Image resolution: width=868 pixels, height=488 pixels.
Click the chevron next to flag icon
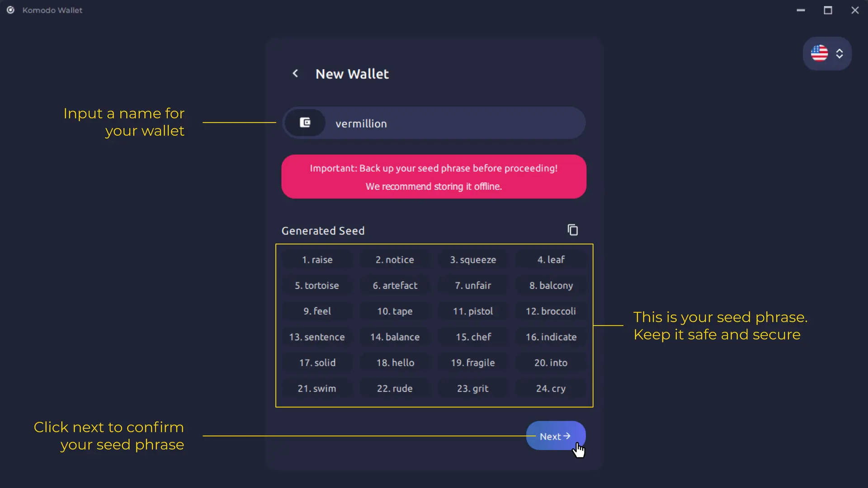pos(840,54)
